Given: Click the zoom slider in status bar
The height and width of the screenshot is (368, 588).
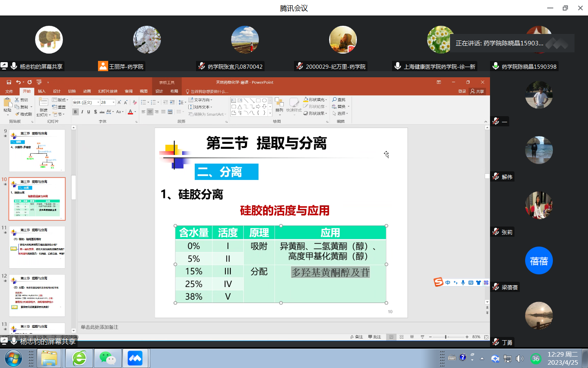Looking at the screenshot, I should [446, 337].
